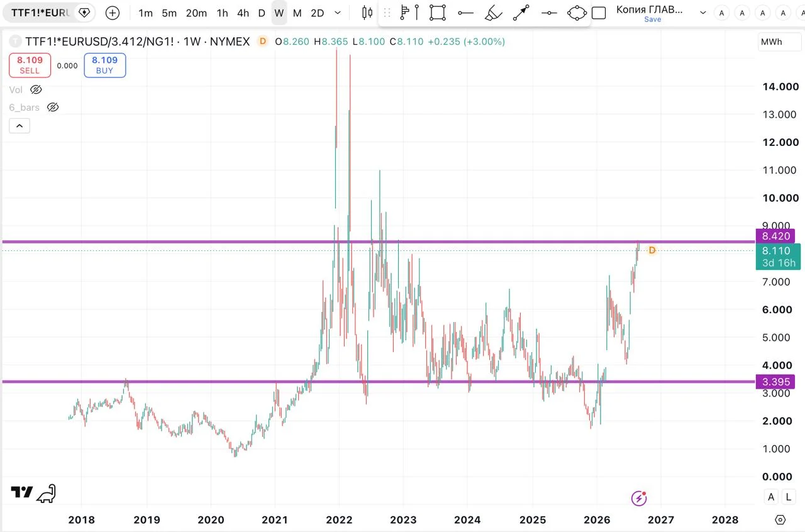This screenshot has width=805, height=532.
Task: Select the M monthly timeframe
Action: (x=297, y=13)
